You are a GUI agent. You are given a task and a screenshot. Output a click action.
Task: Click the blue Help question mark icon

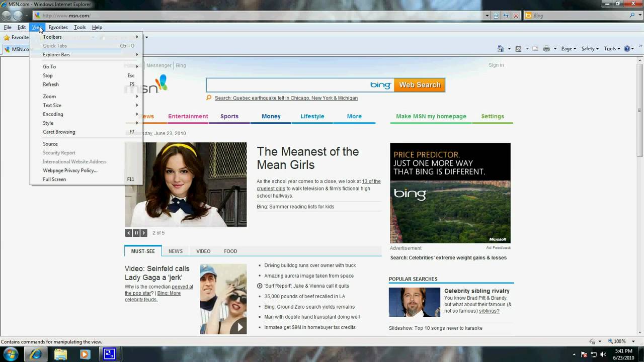coord(627,49)
